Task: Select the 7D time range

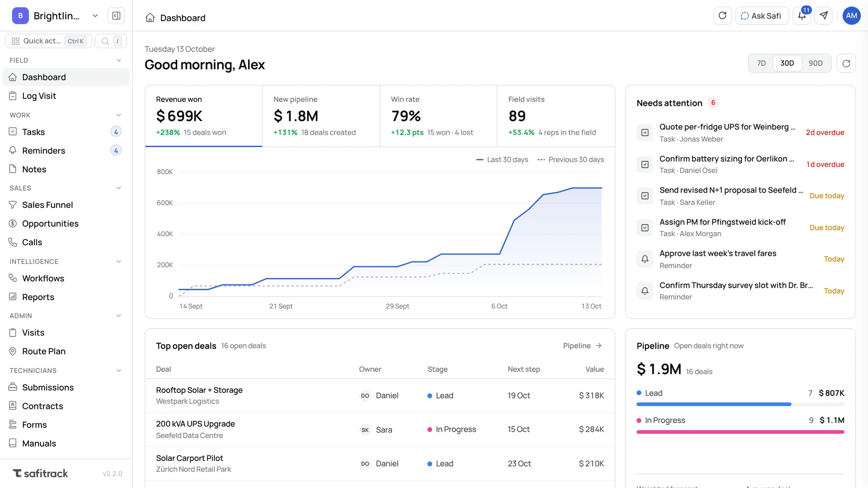Action: [x=761, y=63]
